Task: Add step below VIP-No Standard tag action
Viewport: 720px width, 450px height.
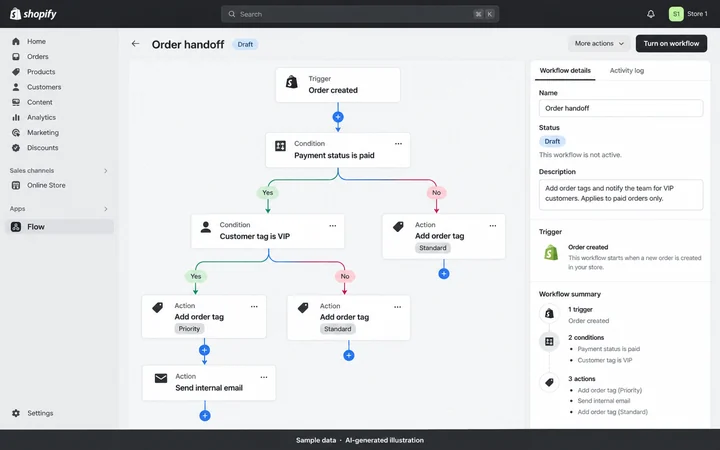Action: [349, 355]
